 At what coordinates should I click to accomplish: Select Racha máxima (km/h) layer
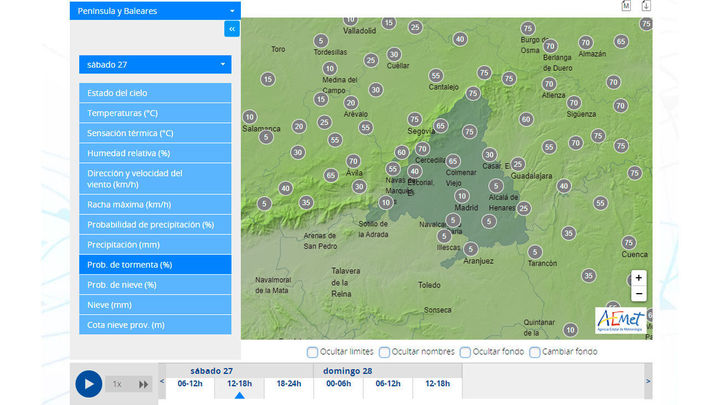(x=155, y=204)
